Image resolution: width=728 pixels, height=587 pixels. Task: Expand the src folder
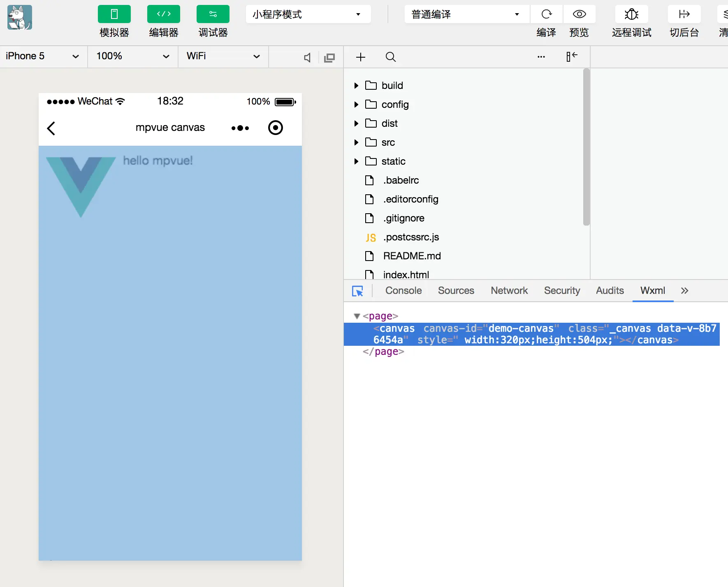pos(356,142)
